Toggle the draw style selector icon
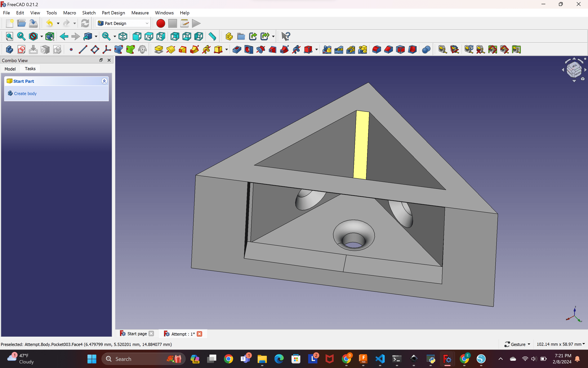 (x=33, y=36)
